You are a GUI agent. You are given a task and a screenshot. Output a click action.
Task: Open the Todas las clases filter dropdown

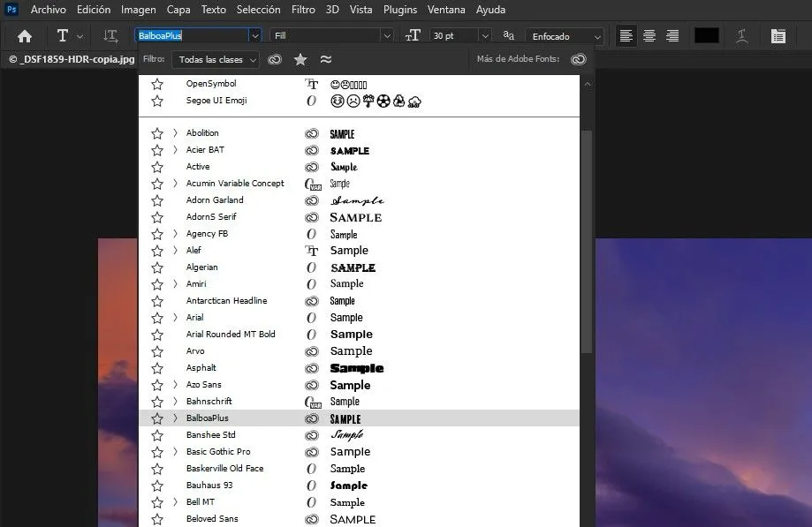216,59
